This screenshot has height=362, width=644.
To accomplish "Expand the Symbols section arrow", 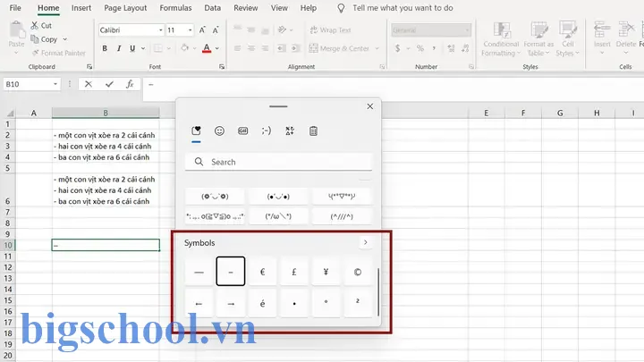I will pyautogui.click(x=365, y=242).
